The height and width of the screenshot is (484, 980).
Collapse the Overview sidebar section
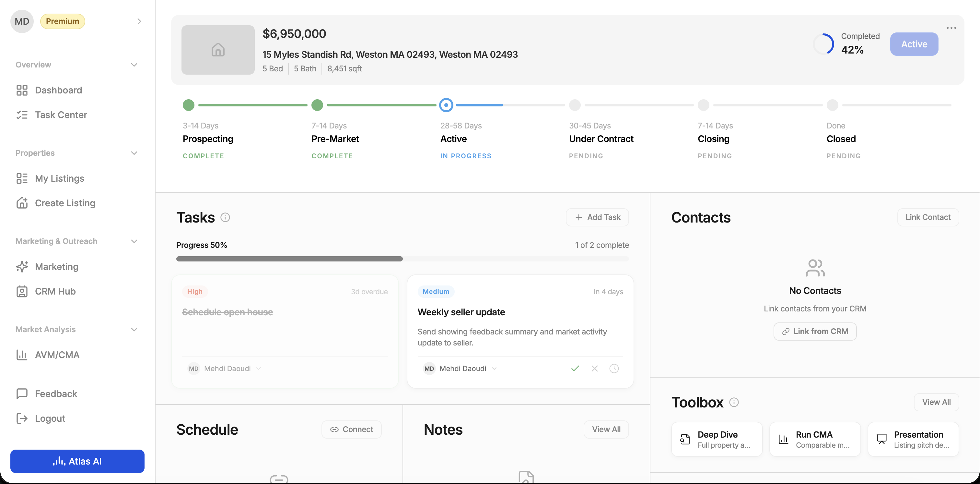pyautogui.click(x=134, y=65)
